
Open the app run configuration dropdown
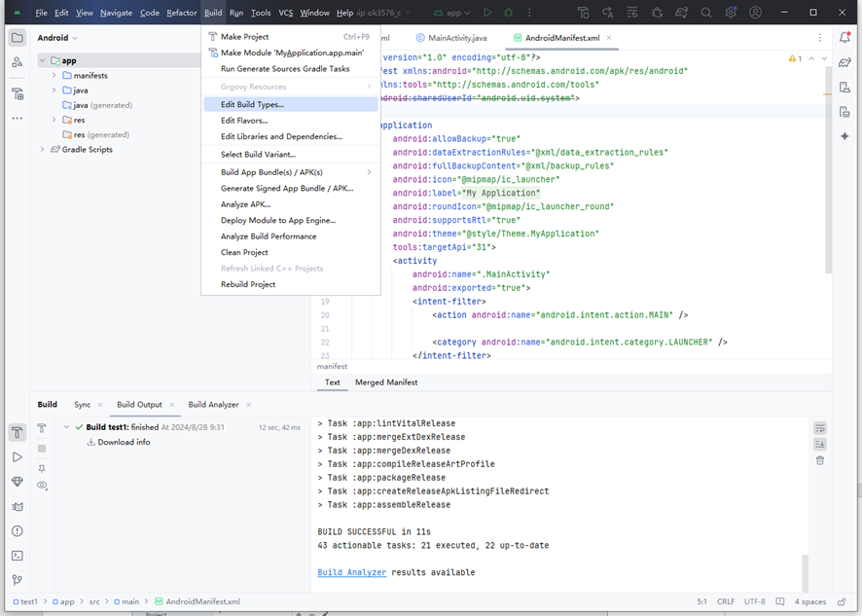click(x=451, y=13)
